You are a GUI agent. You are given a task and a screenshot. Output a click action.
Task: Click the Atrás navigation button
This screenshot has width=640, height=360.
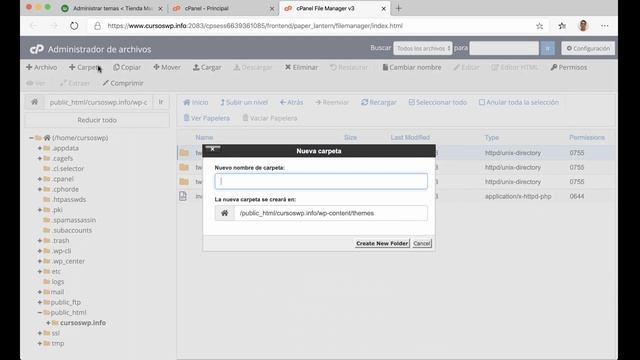291,102
